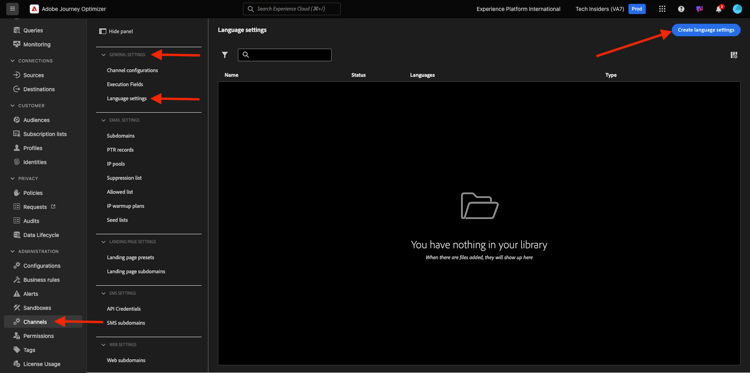
Task: Open Allowed list
Action: tap(120, 192)
